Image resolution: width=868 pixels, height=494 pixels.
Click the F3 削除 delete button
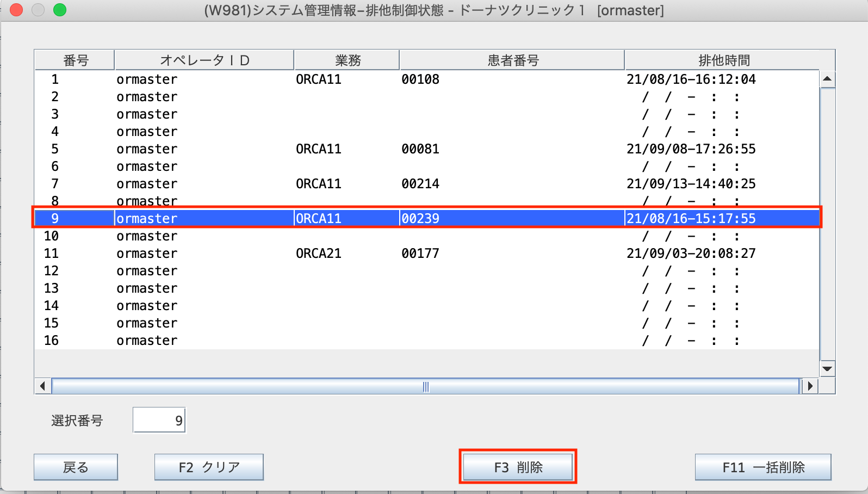pos(518,467)
